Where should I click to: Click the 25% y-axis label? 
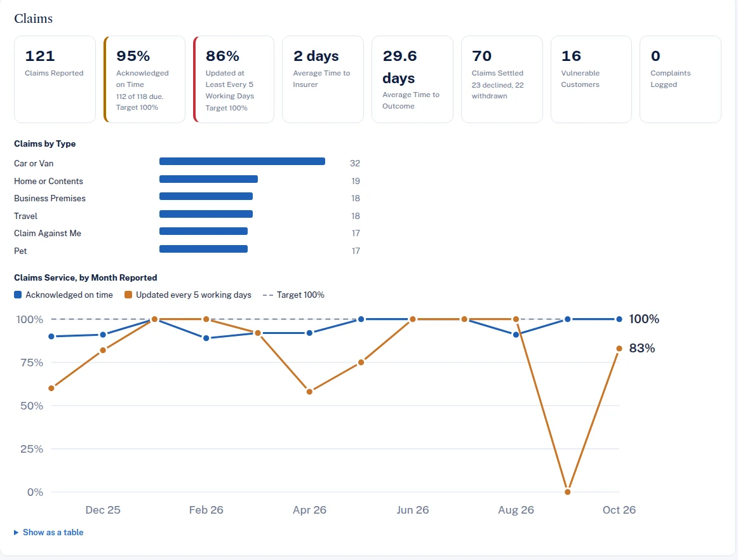32,449
